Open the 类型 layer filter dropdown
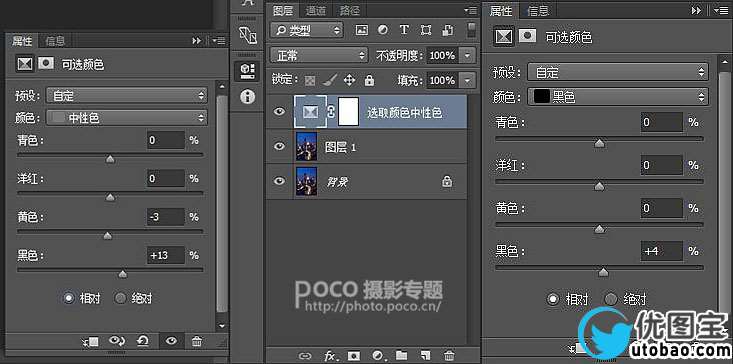This screenshot has width=733, height=364. [307, 30]
